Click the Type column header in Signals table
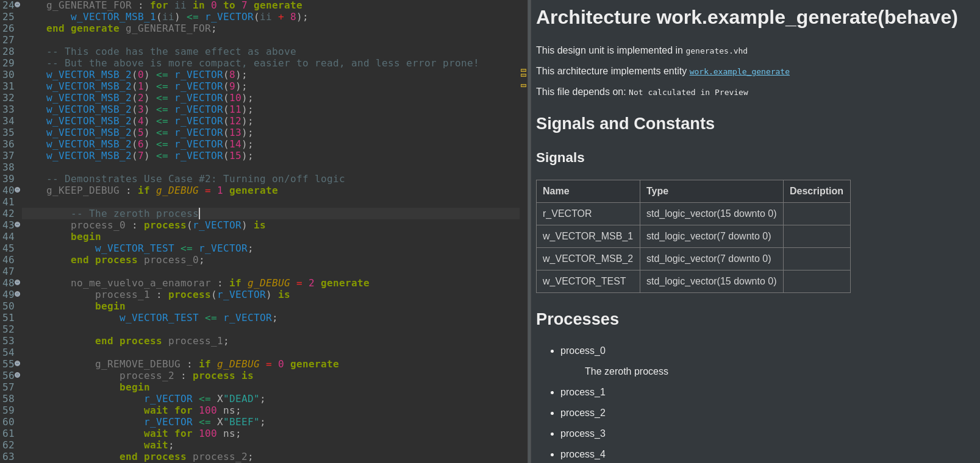 click(711, 191)
